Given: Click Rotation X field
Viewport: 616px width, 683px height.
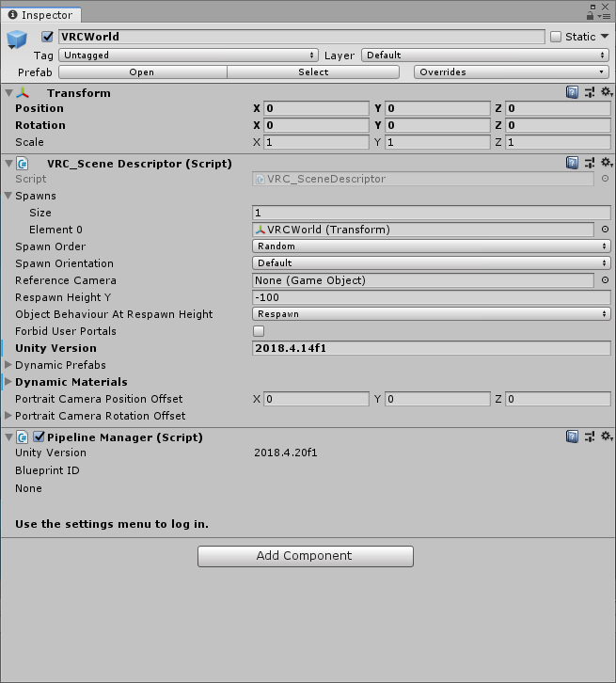Looking at the screenshot, I should [x=317, y=125].
